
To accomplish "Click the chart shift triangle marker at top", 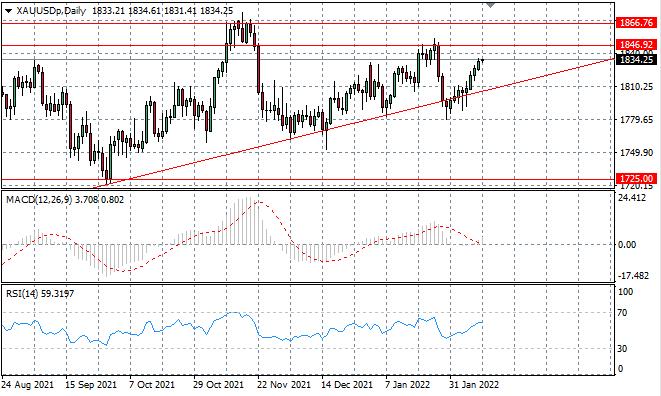I will coord(490,5).
